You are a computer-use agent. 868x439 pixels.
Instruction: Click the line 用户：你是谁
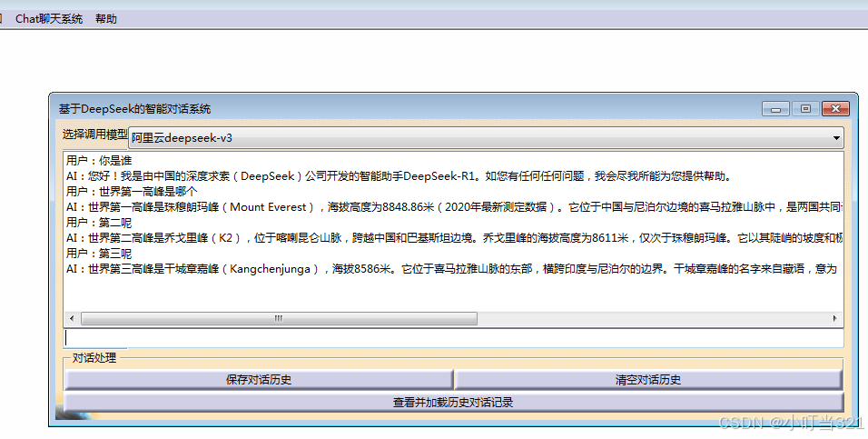(x=99, y=161)
